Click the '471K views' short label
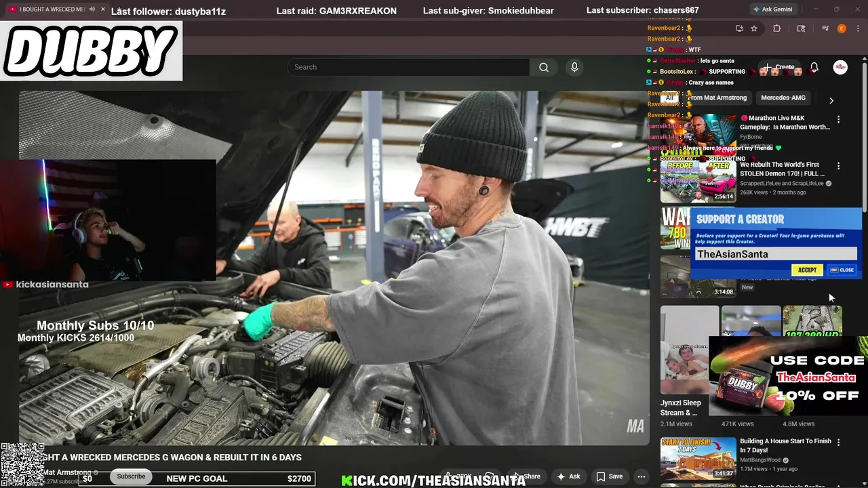The image size is (868, 488). pos(738,424)
